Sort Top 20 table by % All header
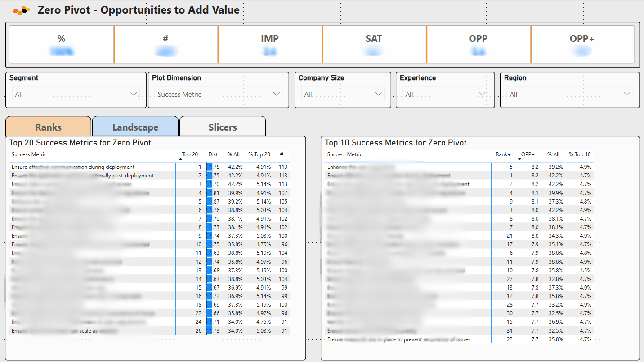644x362 pixels. 233,154
